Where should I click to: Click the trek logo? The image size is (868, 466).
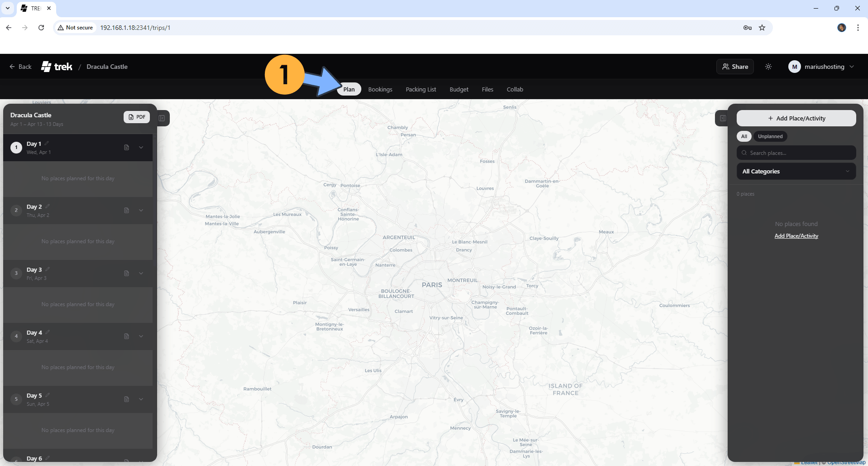[x=57, y=67]
